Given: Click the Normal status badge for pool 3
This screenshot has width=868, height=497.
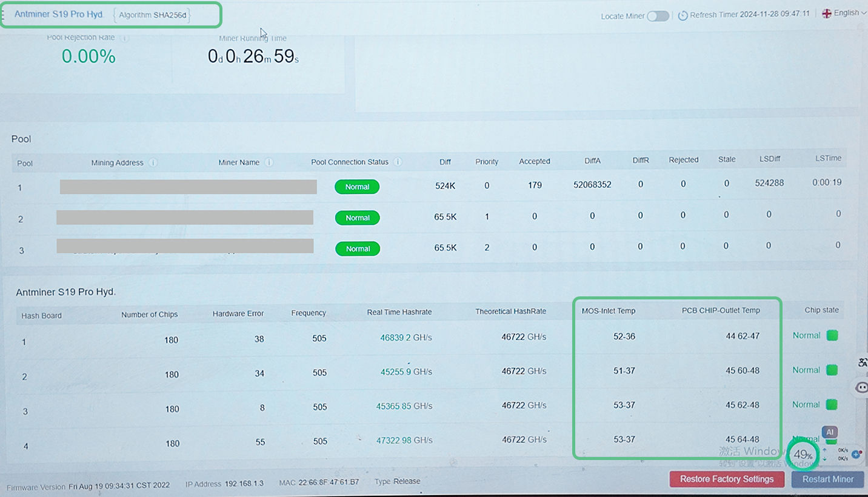Looking at the screenshot, I should pyautogui.click(x=358, y=248).
